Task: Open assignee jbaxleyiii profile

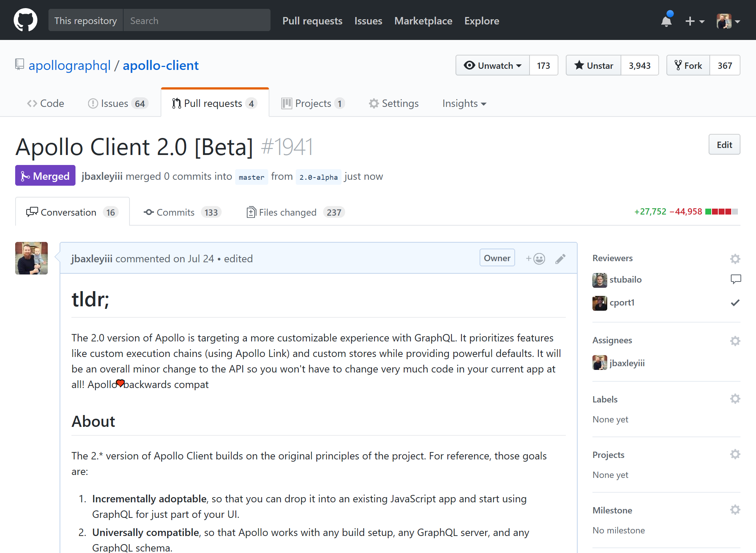Action: pos(627,363)
